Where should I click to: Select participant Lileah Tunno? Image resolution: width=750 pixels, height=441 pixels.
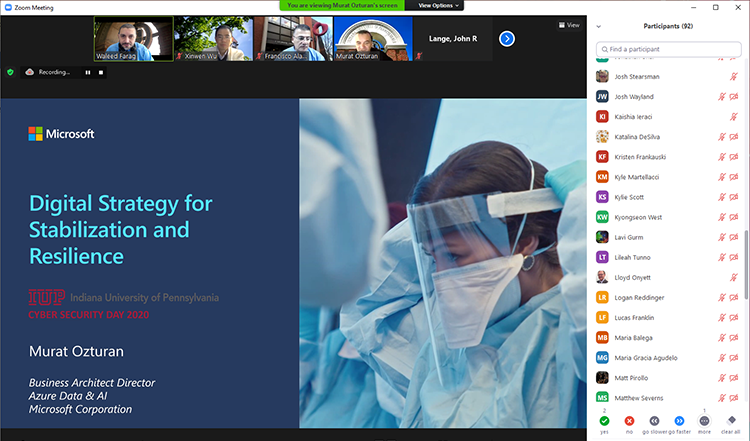pyautogui.click(x=668, y=257)
